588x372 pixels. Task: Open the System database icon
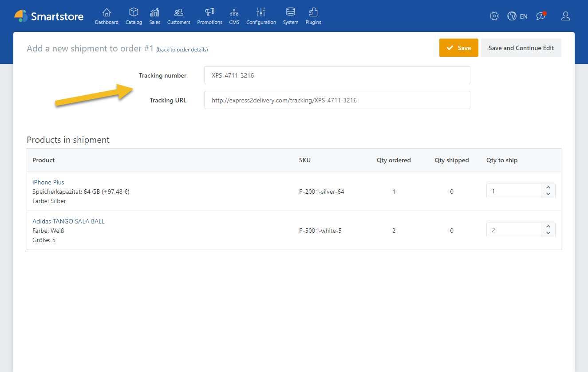coord(290,13)
